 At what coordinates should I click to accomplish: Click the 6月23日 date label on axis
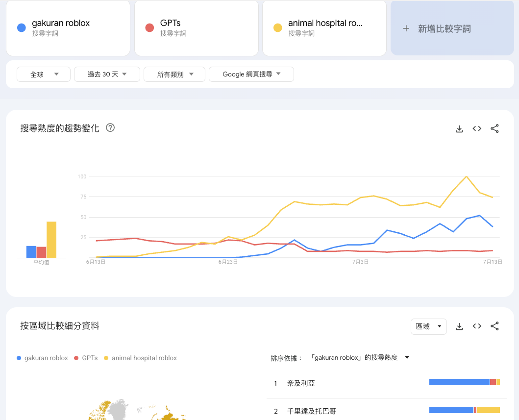pos(228,262)
